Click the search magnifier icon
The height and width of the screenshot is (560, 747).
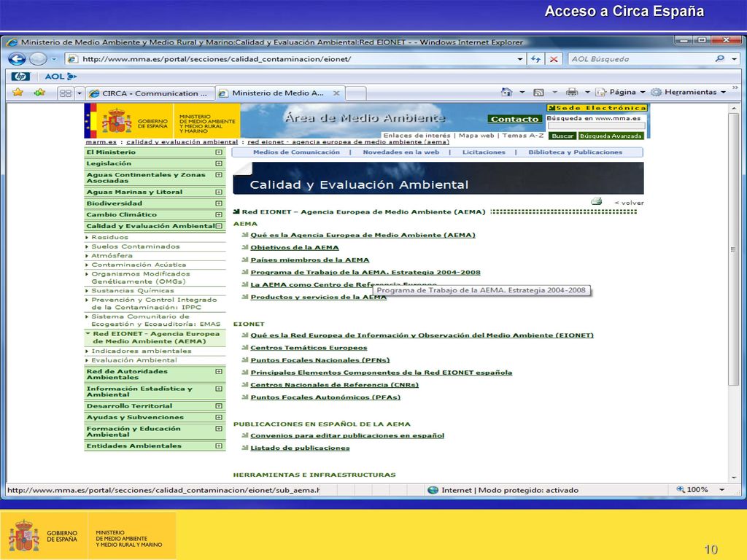point(719,58)
